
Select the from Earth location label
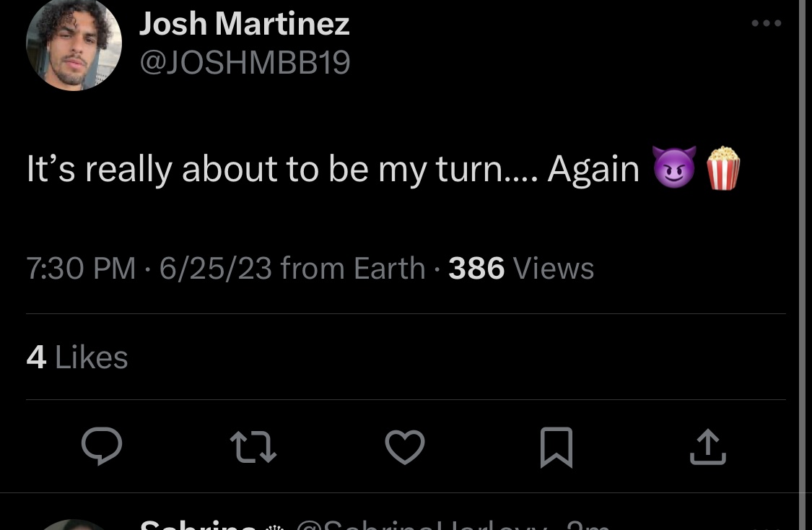pyautogui.click(x=353, y=269)
